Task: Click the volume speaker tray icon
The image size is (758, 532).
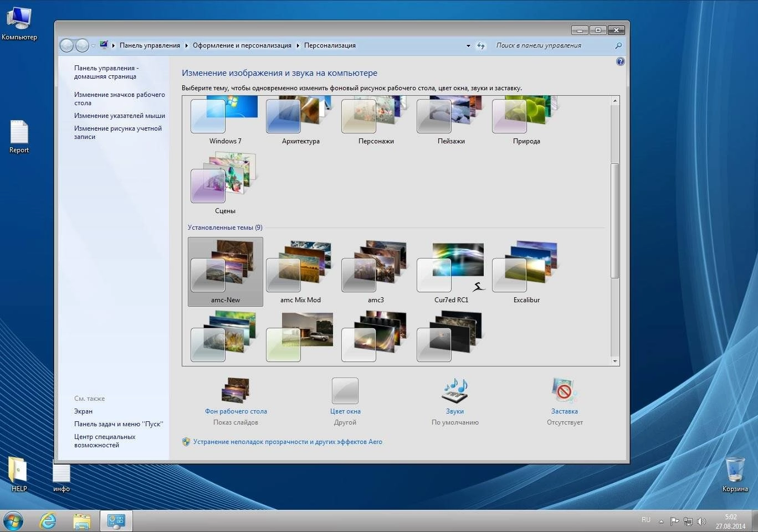Action: point(701,521)
